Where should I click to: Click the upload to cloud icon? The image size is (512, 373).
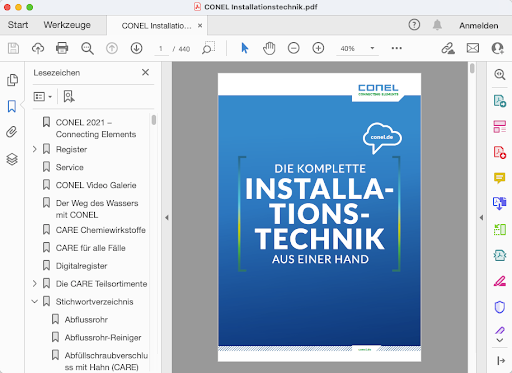coord(38,48)
